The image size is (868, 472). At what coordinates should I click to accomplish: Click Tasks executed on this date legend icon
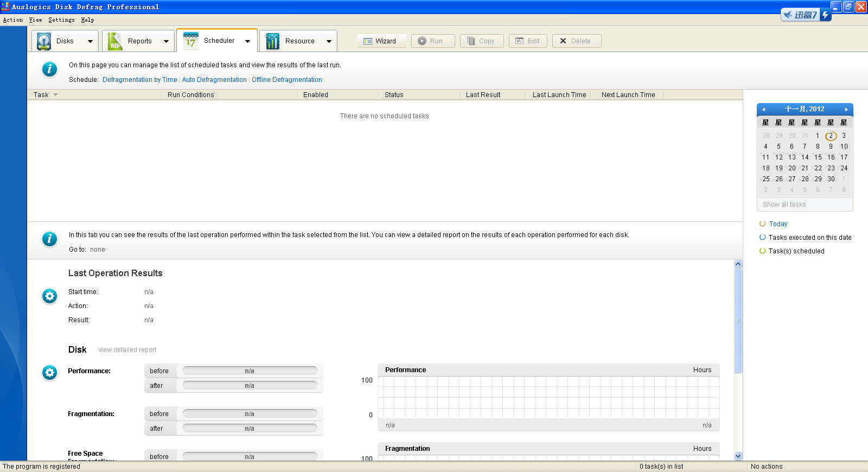(762, 237)
